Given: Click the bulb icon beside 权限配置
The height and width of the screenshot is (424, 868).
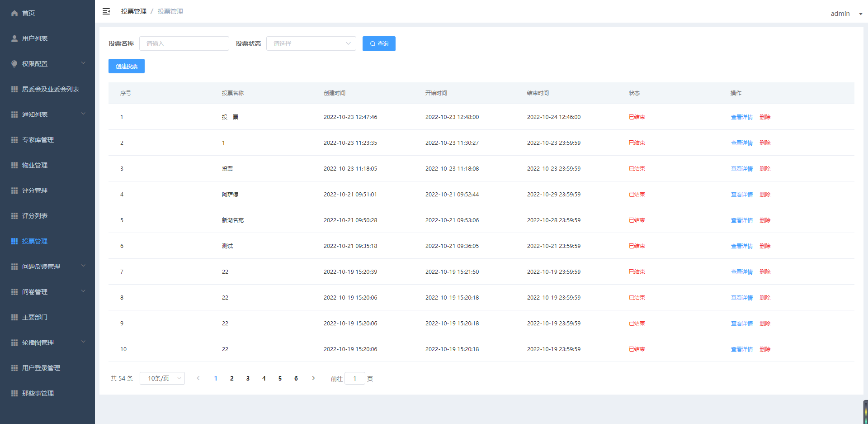Looking at the screenshot, I should point(14,64).
